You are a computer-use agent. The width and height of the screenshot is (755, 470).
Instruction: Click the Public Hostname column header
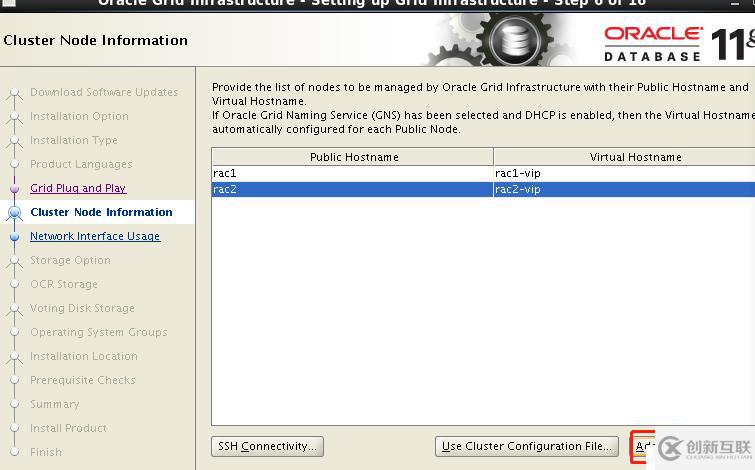(353, 157)
